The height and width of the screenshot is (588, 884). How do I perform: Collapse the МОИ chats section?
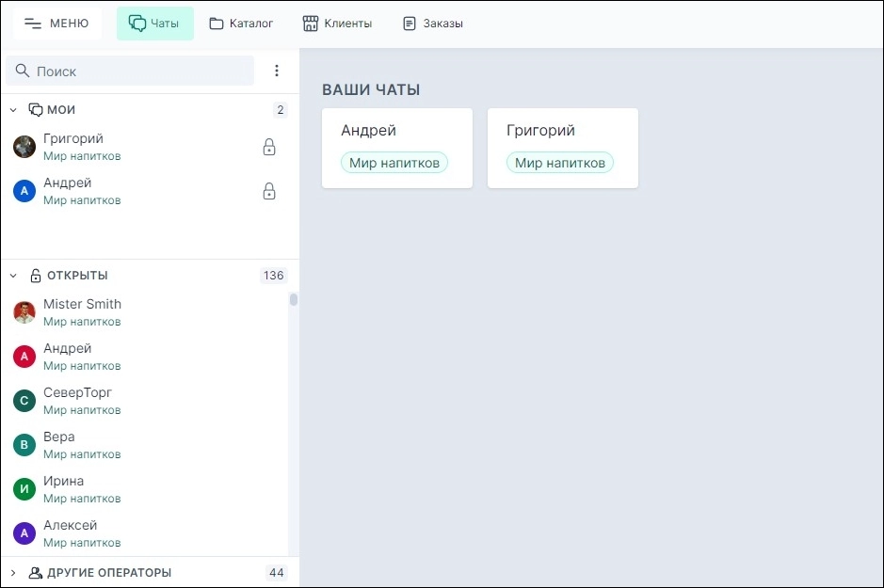coord(13,110)
